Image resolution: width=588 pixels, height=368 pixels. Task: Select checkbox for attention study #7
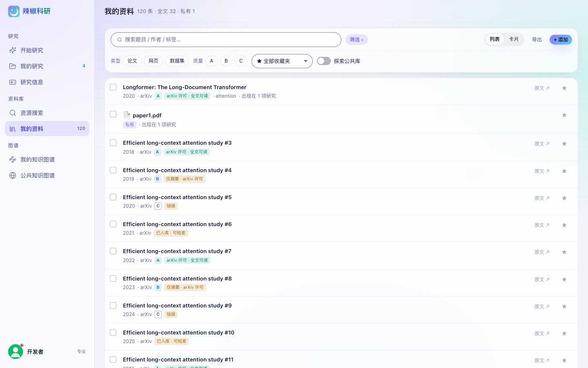[113, 251]
